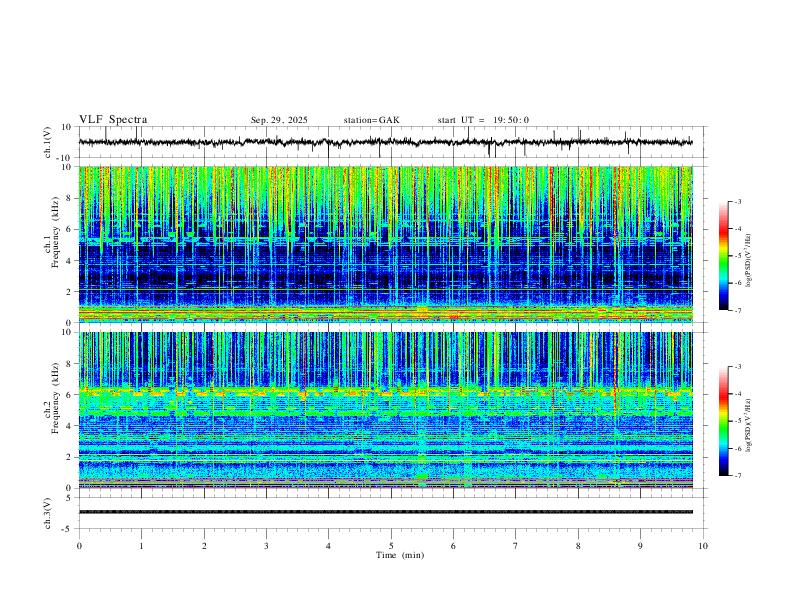792x612 pixels.
Task: Click the "6" kHz tick of ch.2 spectrogram
Action: click(x=69, y=395)
